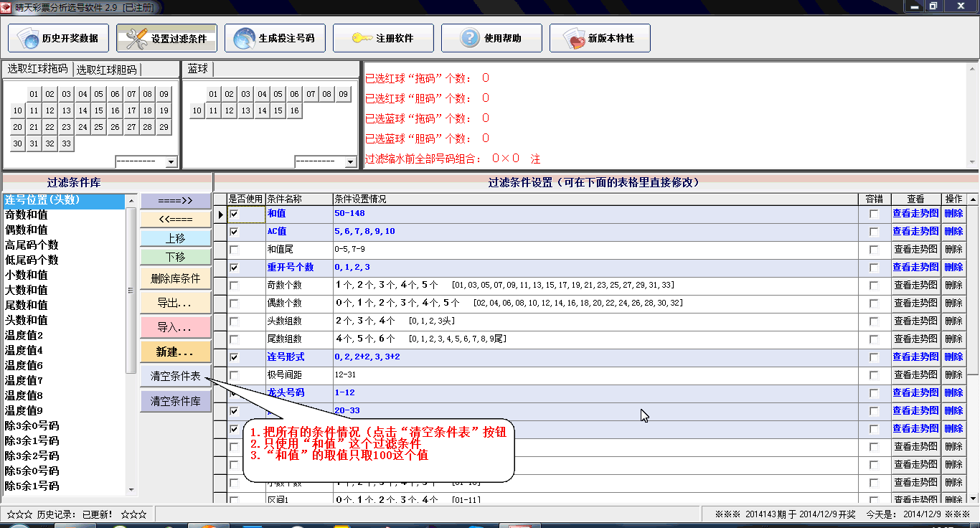This screenshot has width=980, height=528.
Task: Open the 历史开奖数据 toolbar icon
Action: point(30,39)
